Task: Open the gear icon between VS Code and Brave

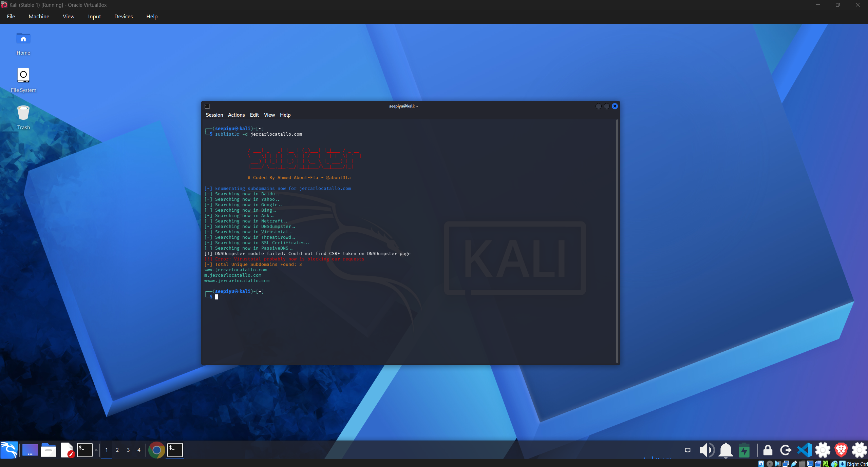Action: click(823, 450)
